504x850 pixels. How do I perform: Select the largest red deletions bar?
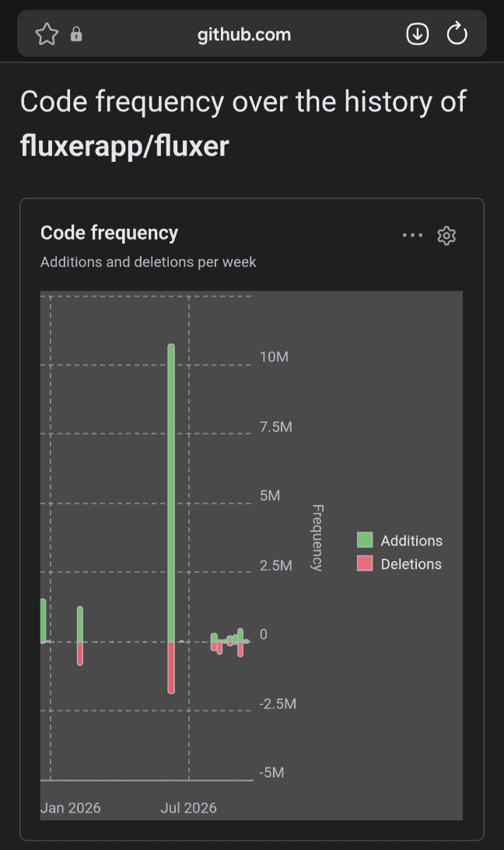coord(171,668)
